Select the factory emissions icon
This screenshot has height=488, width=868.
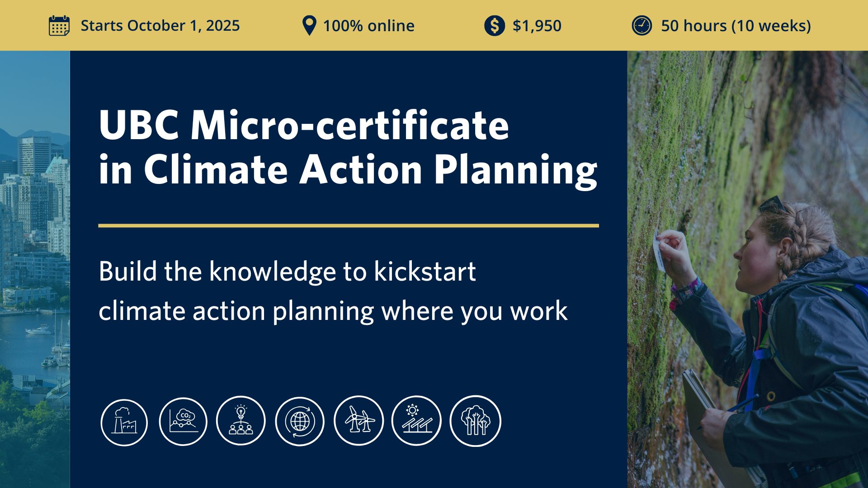point(124,422)
